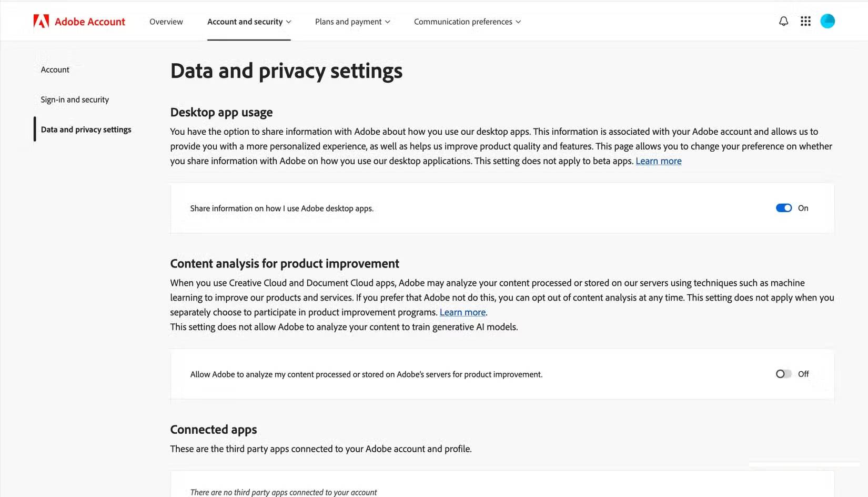The width and height of the screenshot is (868, 497).
Task: Select Account in the sidebar
Action: 55,69
